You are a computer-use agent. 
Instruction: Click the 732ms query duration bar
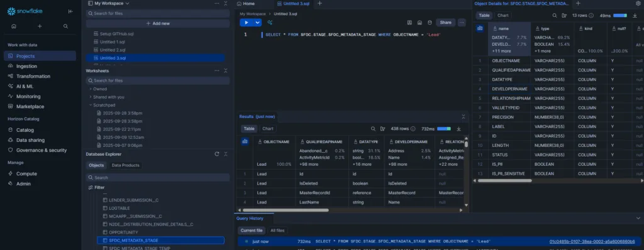(x=444, y=129)
